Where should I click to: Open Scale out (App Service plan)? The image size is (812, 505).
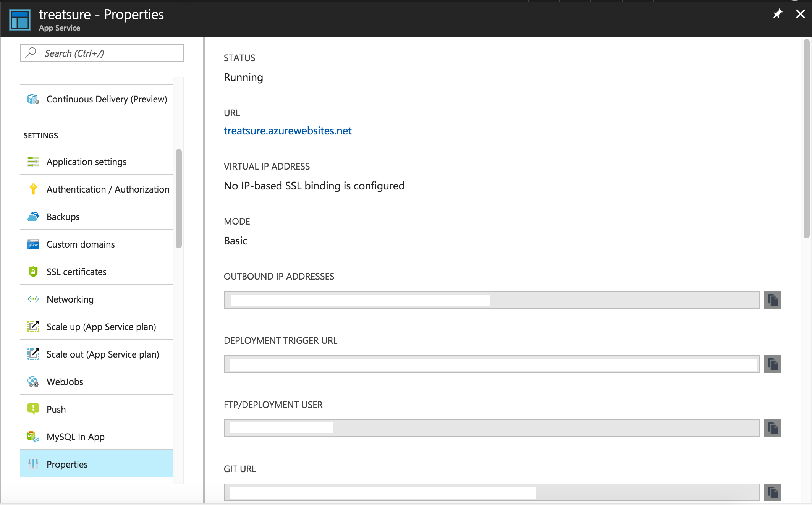click(96, 354)
